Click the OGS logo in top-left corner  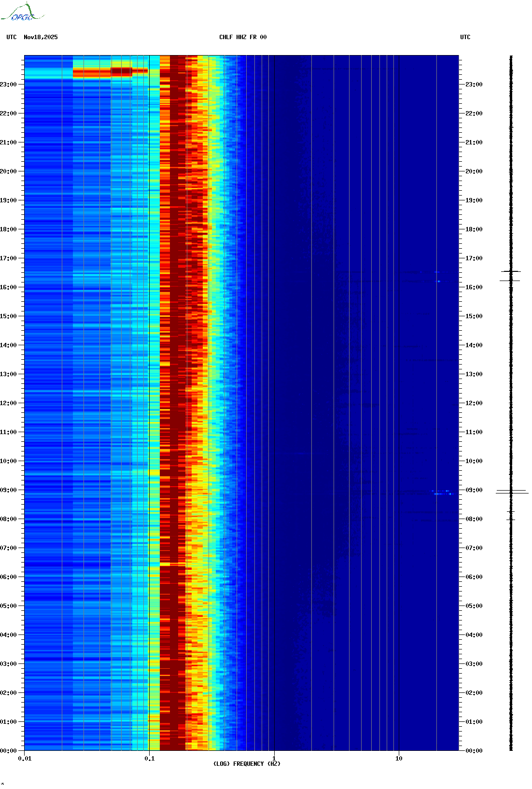tap(22, 13)
